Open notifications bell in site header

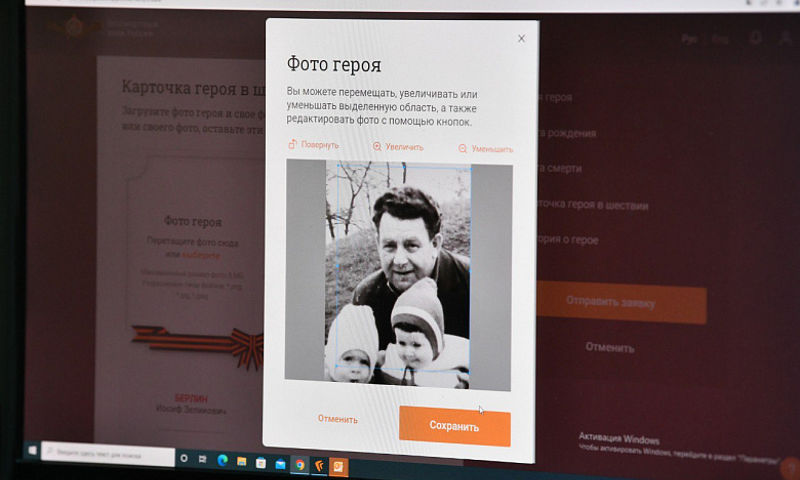[x=756, y=38]
